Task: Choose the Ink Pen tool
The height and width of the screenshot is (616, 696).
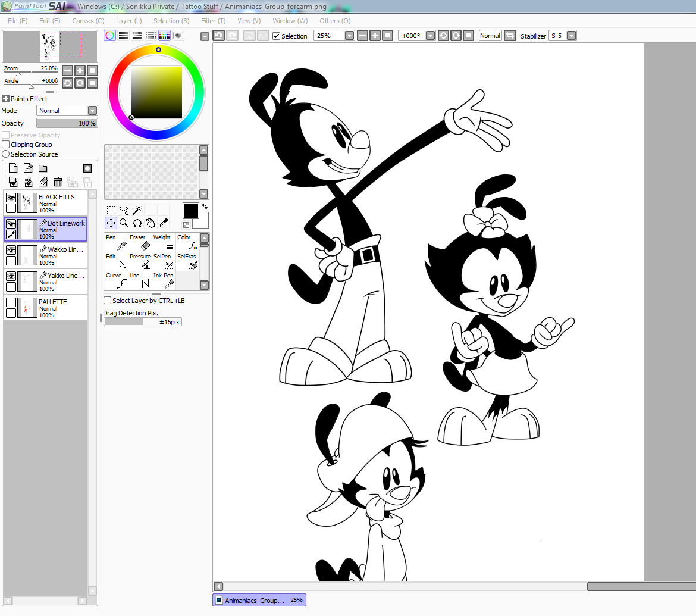Action: pos(164,281)
